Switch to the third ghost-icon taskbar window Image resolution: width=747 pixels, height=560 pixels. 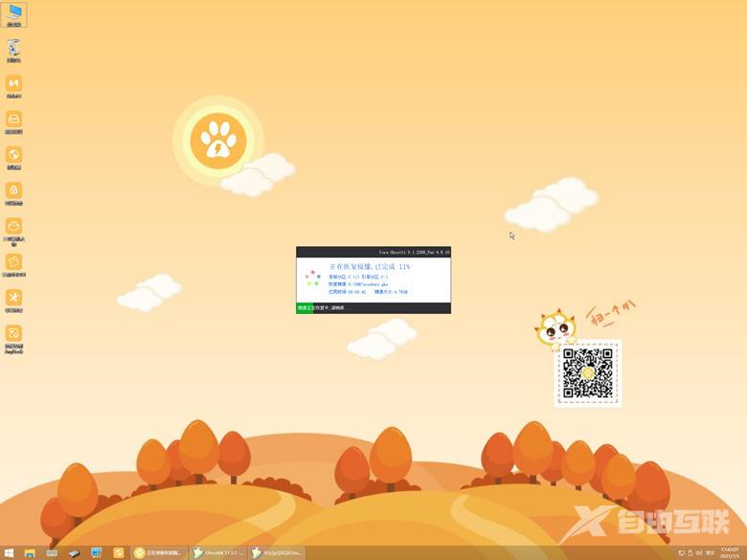pyautogui.click(x=278, y=553)
